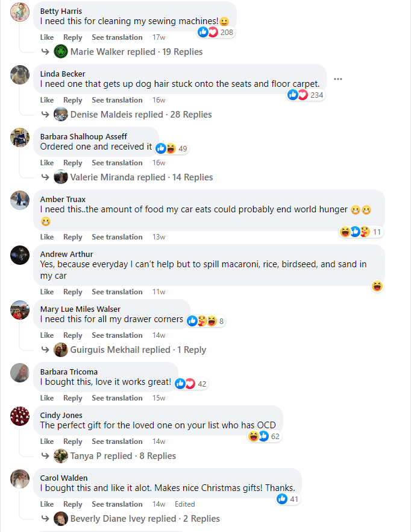The image size is (411, 532).
Task: Click the laughing reaction on Andrew Arthur's comment
Action: coord(377,286)
